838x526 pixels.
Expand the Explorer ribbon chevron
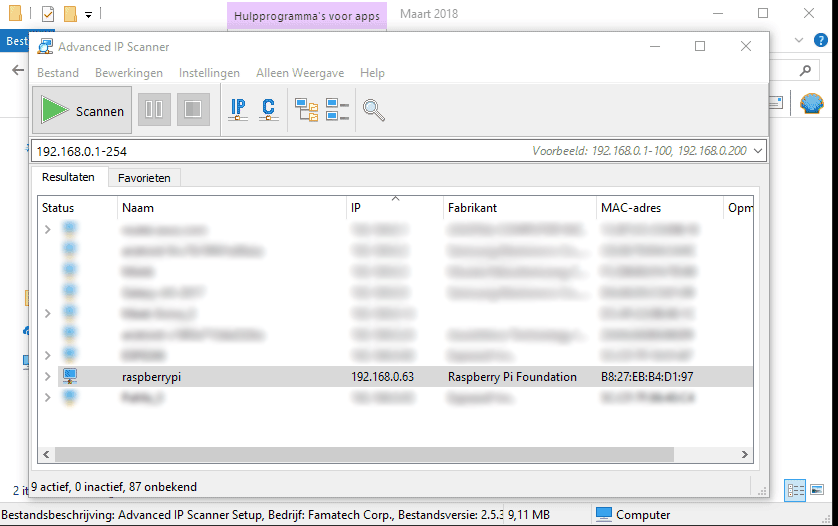[799, 40]
